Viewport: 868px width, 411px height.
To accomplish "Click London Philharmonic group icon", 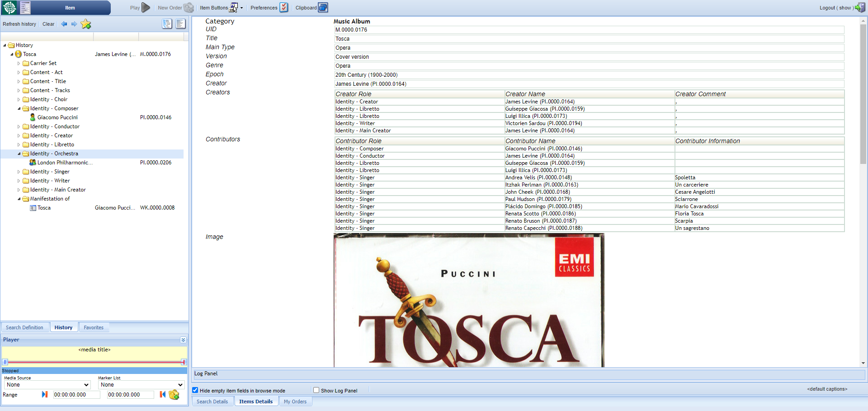I will click(33, 163).
